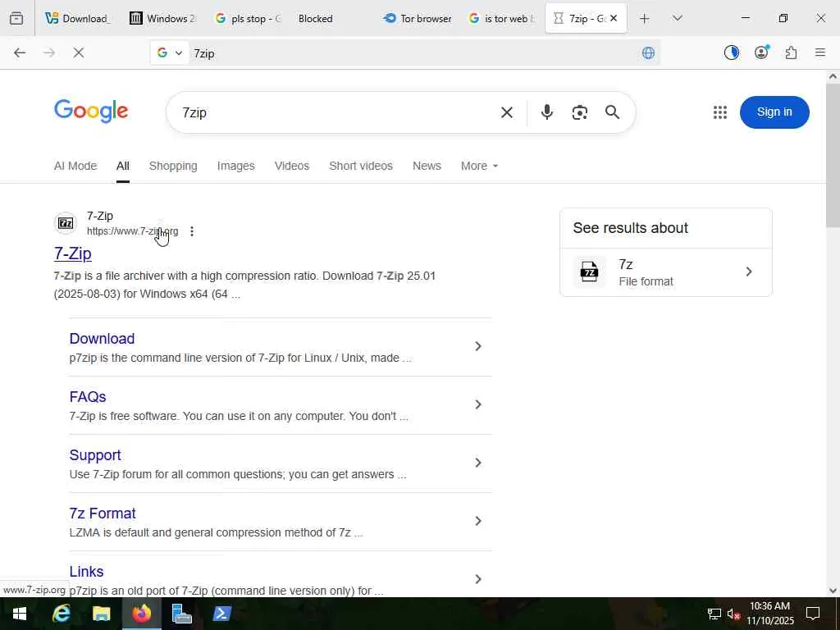Open the three-dot menu beside 7-zip.org URL

(x=192, y=231)
